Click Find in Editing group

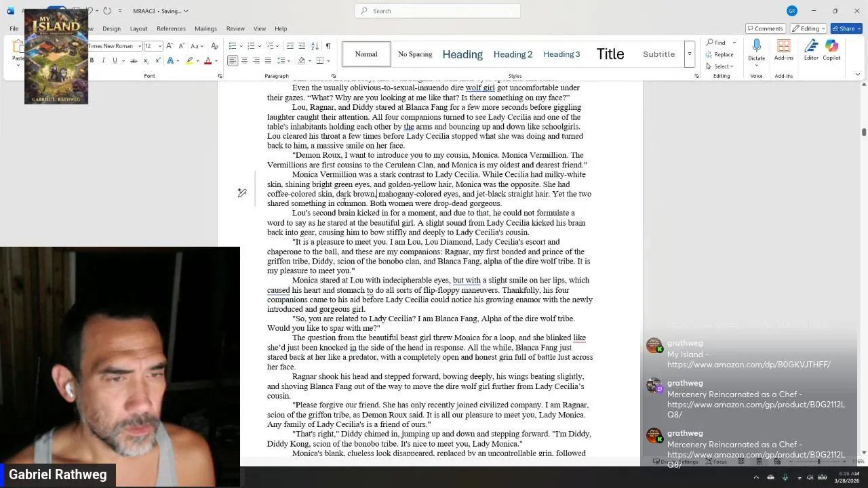[716, 43]
